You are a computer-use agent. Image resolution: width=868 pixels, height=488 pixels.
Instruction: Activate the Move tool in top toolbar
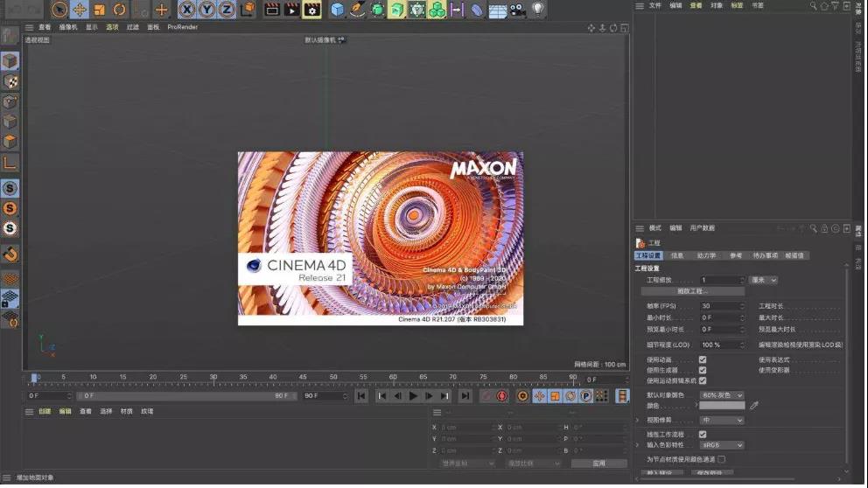(79, 10)
